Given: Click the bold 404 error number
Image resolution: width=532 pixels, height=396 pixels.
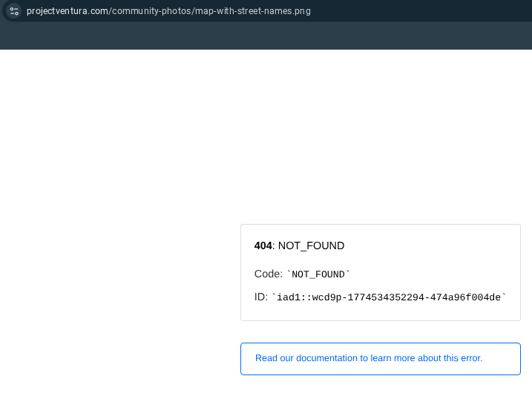Looking at the screenshot, I should click(x=263, y=245).
